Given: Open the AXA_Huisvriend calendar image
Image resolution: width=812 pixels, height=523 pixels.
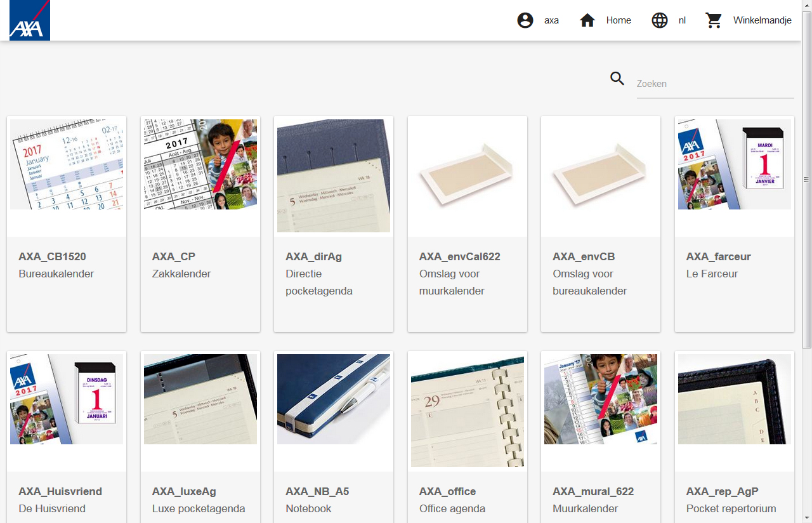Looking at the screenshot, I should pyautogui.click(x=67, y=399).
